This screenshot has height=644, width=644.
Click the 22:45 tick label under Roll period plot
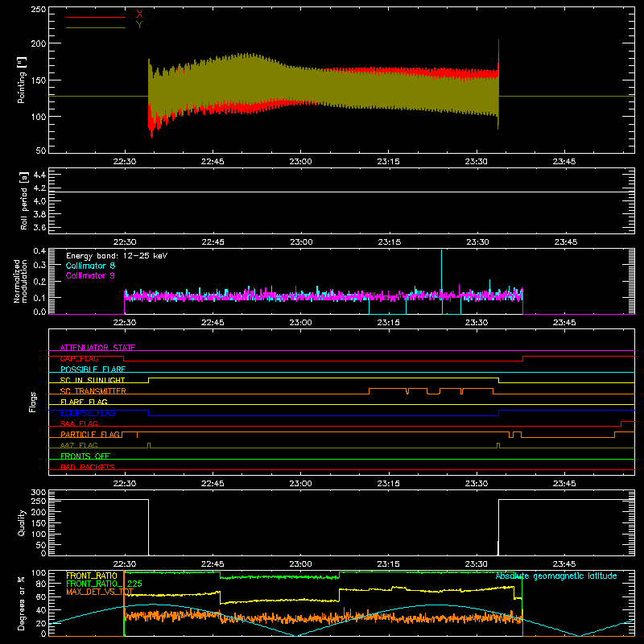(x=213, y=242)
